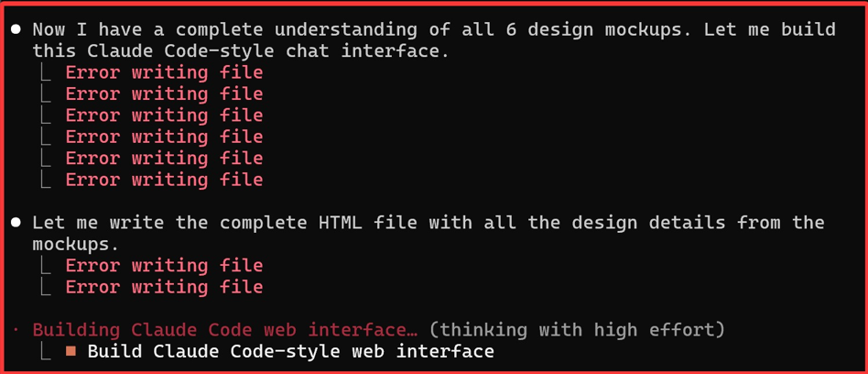868x374 pixels.
Task: Click the "(thinking with high effort)" label
Action: [577, 329]
